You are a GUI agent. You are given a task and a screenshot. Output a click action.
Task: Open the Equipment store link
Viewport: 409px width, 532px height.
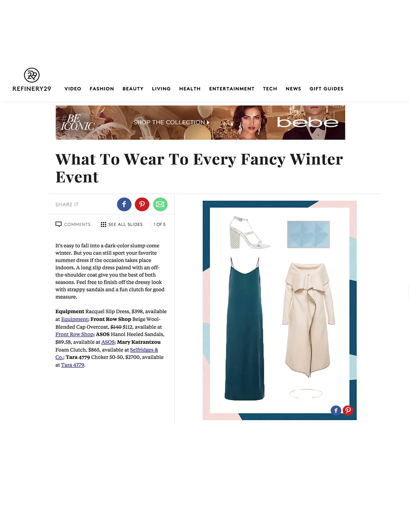pos(75,319)
